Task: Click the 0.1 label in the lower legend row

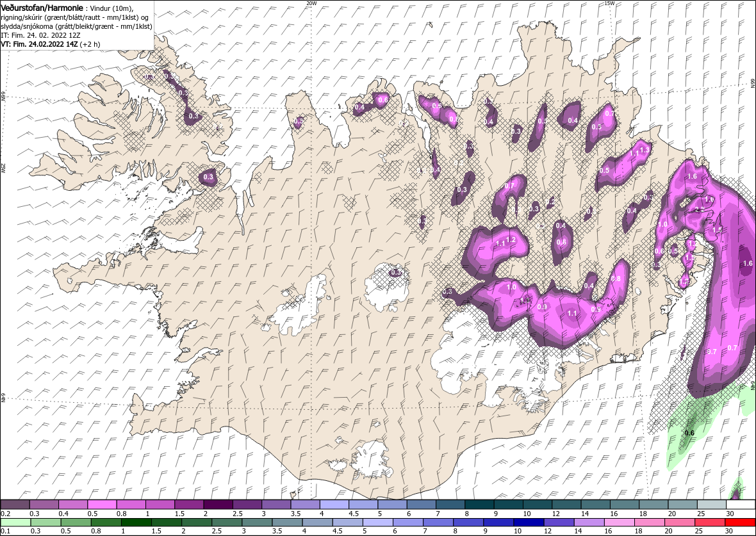Action: pos(6,531)
